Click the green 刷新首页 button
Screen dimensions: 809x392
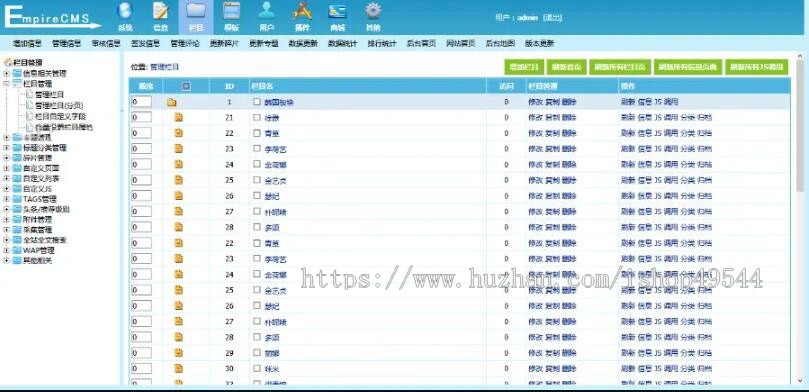[566, 67]
